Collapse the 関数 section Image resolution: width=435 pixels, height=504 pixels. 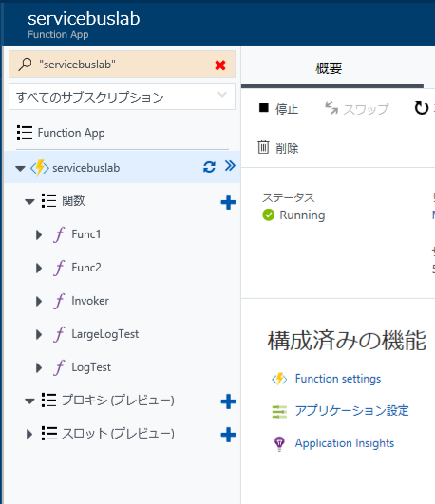pyautogui.click(x=29, y=202)
